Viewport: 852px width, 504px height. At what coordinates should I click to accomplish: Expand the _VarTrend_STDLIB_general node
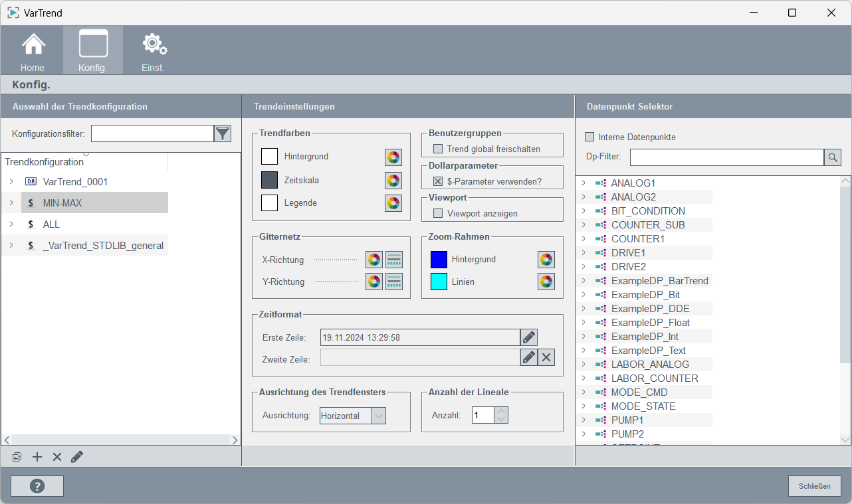[x=11, y=246]
